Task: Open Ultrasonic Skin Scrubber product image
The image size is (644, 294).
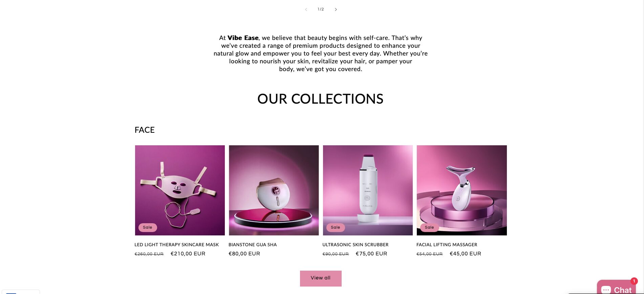Action: (x=368, y=190)
